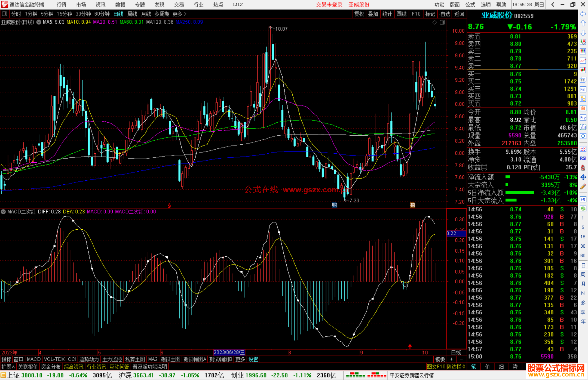Open the F10 company info sidebar icon
588x380 pixels.
coord(583,90)
